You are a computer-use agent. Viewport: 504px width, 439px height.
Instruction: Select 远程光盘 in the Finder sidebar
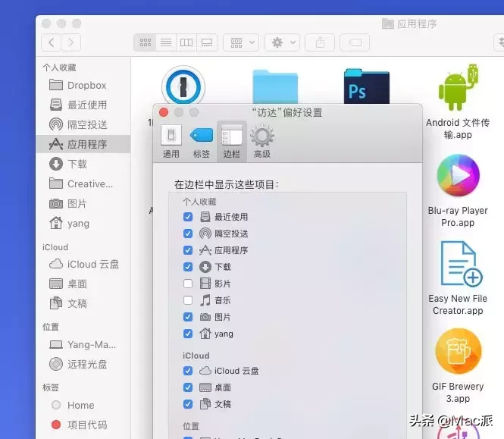83,364
